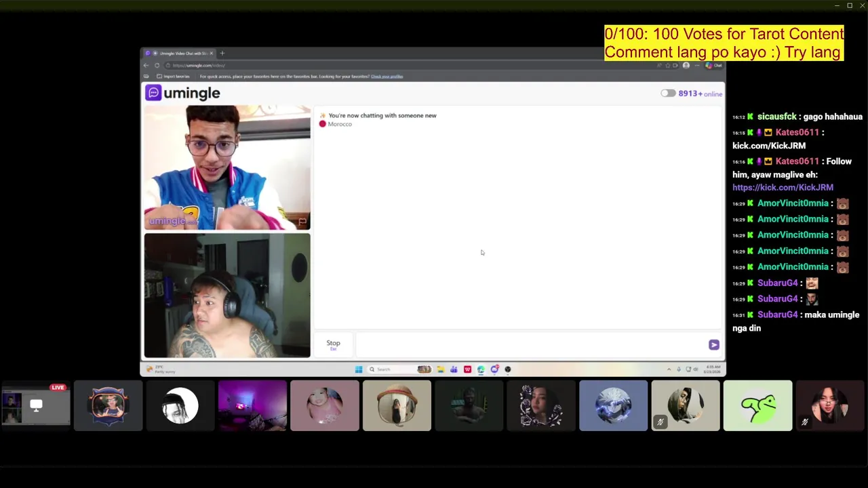Select the black-and-white circle avatar thumbnail
This screenshot has width=868, height=488.
pyautogui.click(x=180, y=405)
